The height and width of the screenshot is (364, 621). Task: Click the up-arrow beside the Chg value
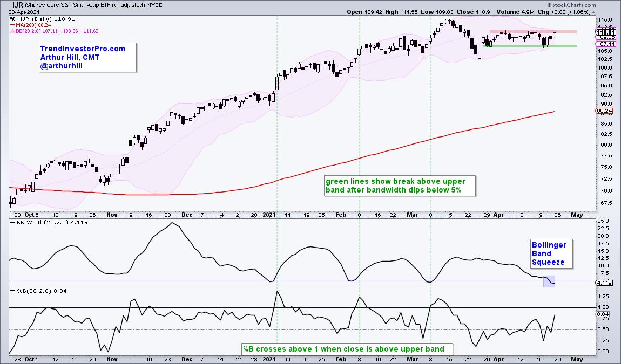pyautogui.click(x=593, y=11)
